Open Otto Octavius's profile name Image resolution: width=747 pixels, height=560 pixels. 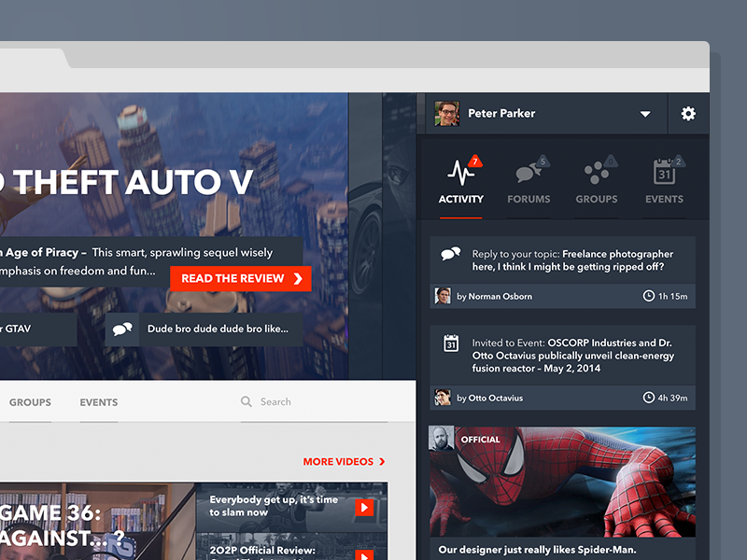point(496,399)
